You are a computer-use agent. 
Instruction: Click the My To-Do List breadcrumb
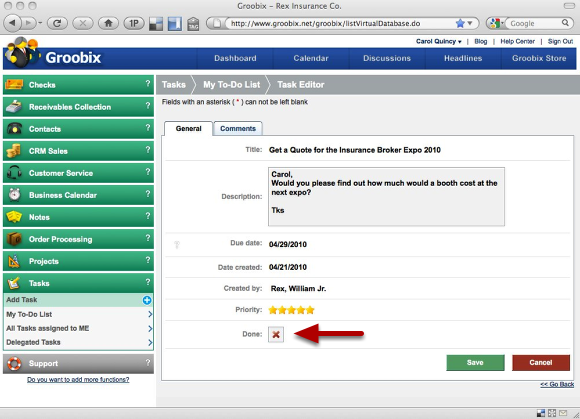point(232,85)
